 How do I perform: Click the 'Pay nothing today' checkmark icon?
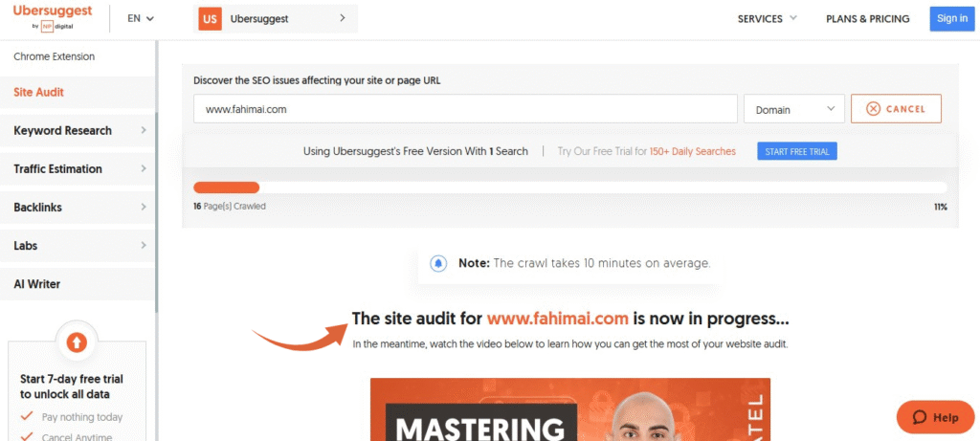click(x=26, y=416)
